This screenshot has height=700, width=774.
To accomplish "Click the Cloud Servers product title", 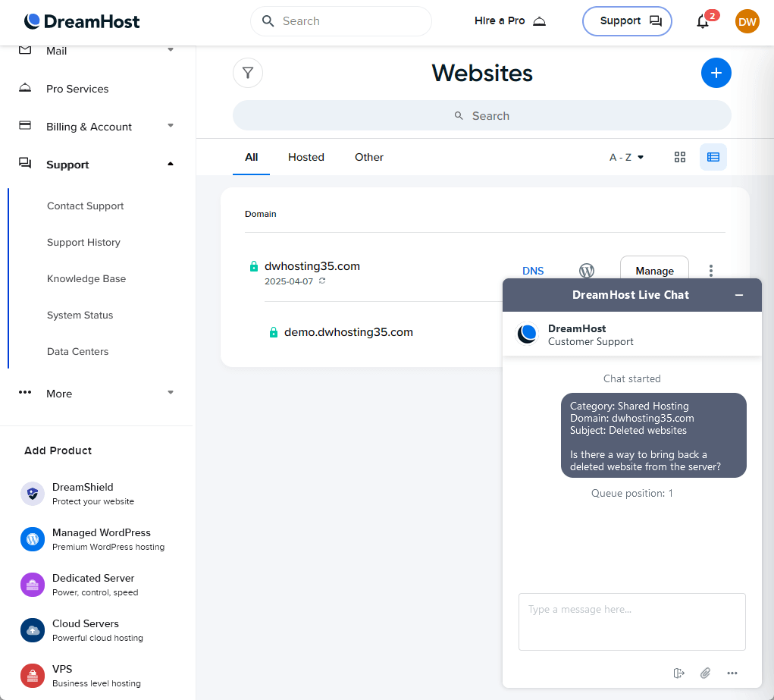I will [x=86, y=623].
